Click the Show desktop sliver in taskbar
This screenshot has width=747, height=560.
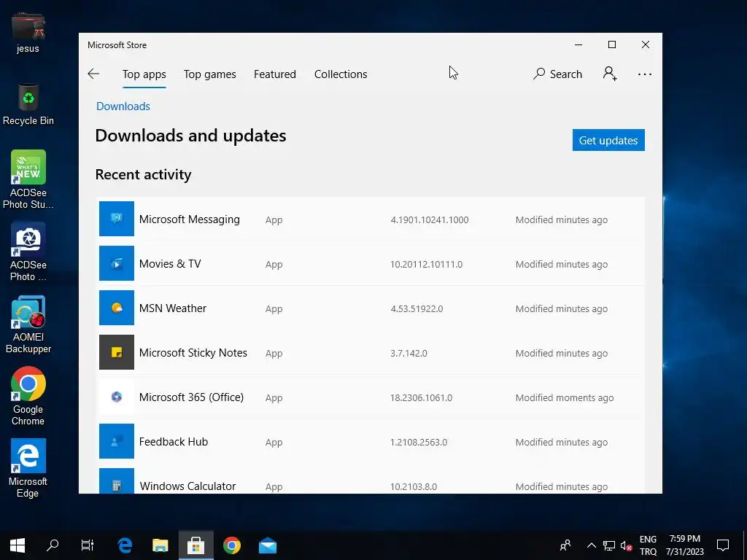tap(745, 545)
